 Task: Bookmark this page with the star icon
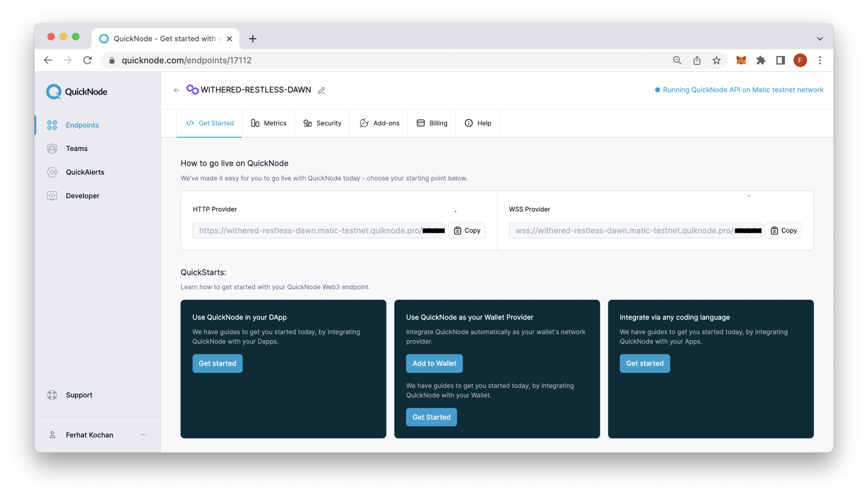717,60
